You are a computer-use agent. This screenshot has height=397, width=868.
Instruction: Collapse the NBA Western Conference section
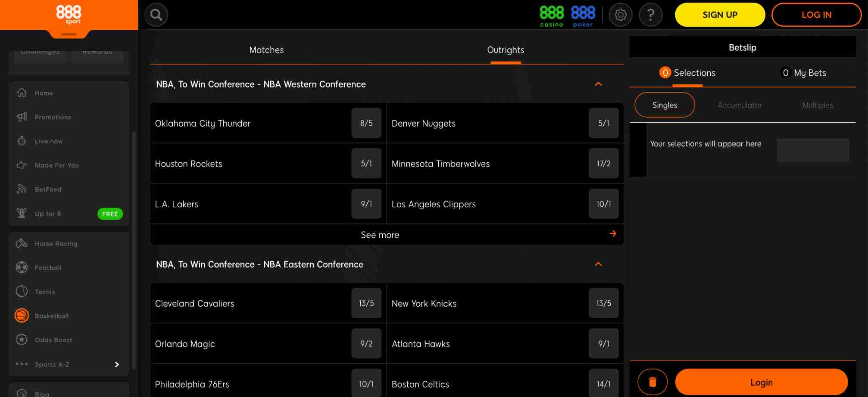click(x=598, y=84)
